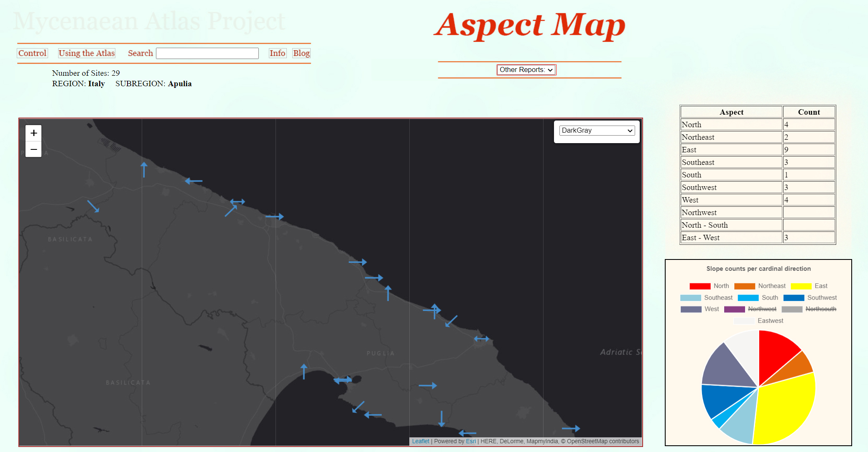
Task: Click the up arrow marker near map's top-left coast
Action: [144, 169]
